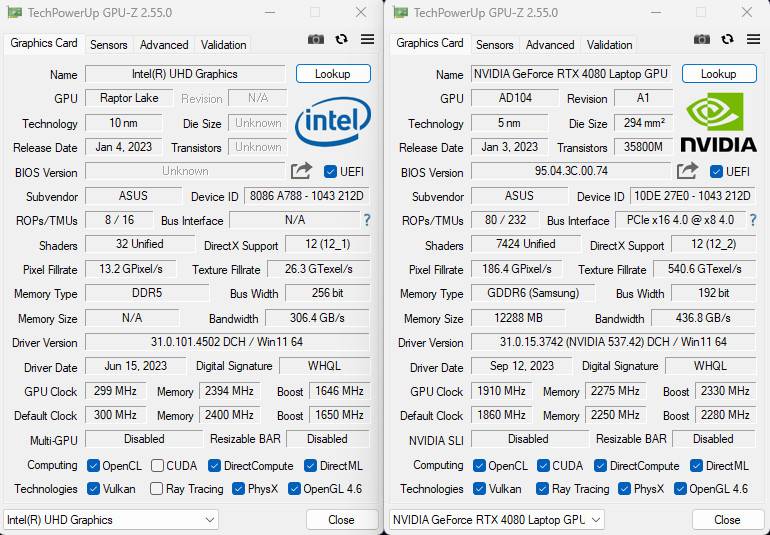Click the Bus Interface question mark for Intel
This screenshot has width=770, height=535.
coord(367,220)
